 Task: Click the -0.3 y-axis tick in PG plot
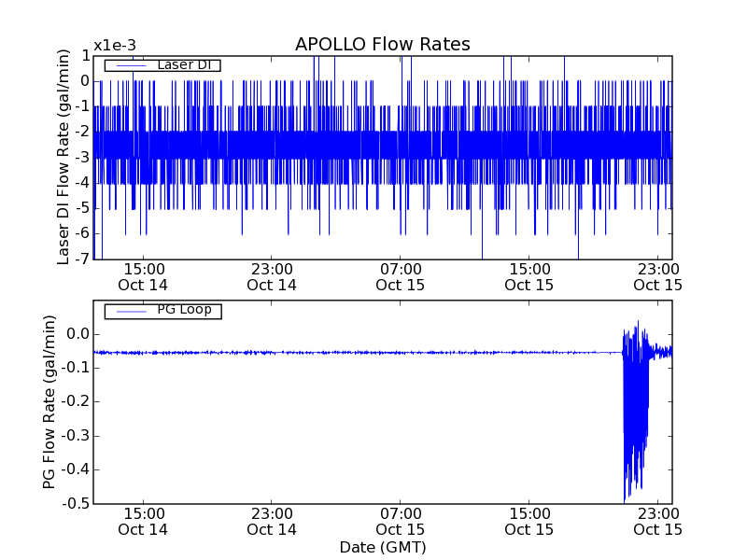pos(76,436)
